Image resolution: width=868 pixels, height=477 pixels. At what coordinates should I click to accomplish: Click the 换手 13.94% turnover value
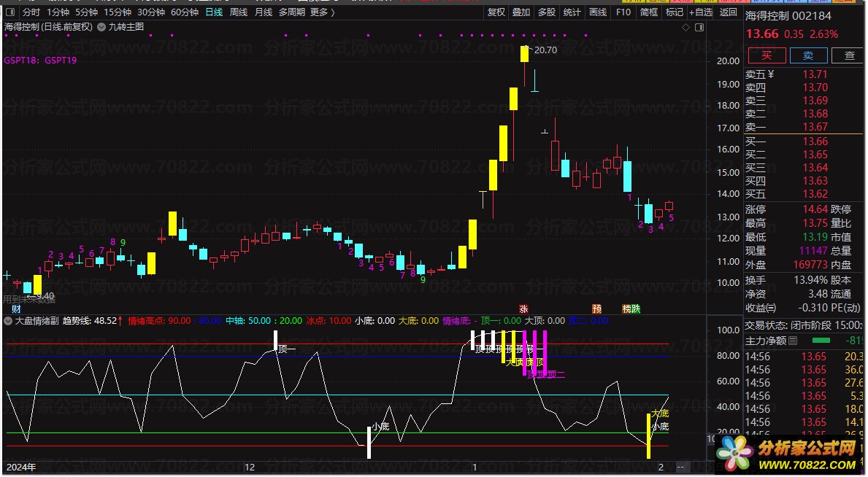[x=811, y=280]
